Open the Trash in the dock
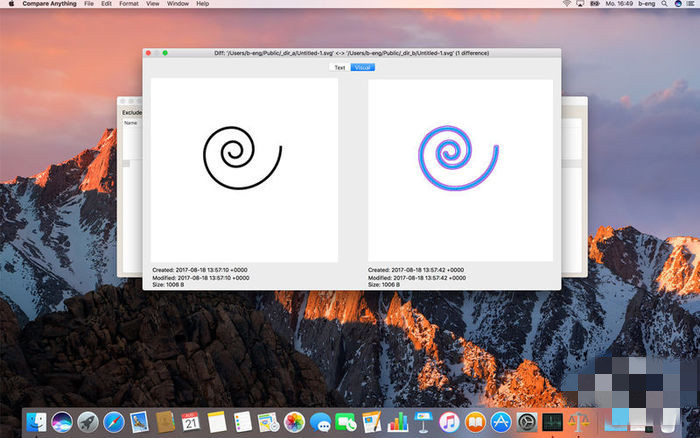 pyautogui.click(x=668, y=422)
